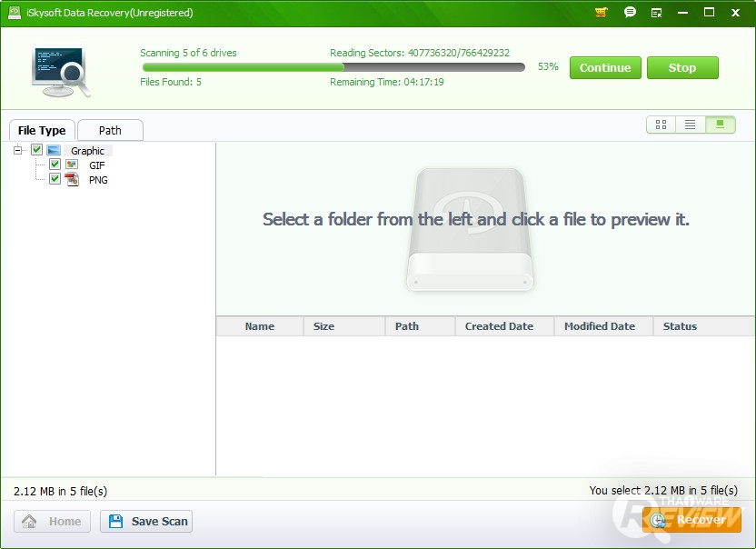Sort by the Size column header
Screen dimensions: 756x549
tap(343, 326)
